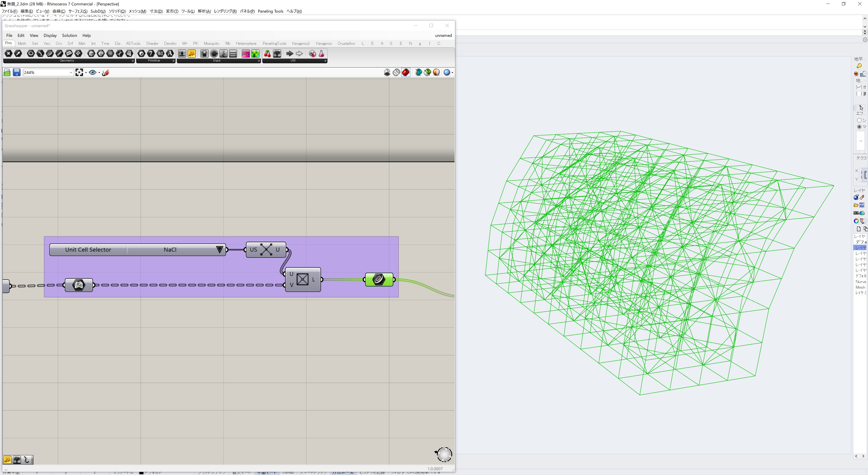Activate the sketch pen tool

point(106,72)
